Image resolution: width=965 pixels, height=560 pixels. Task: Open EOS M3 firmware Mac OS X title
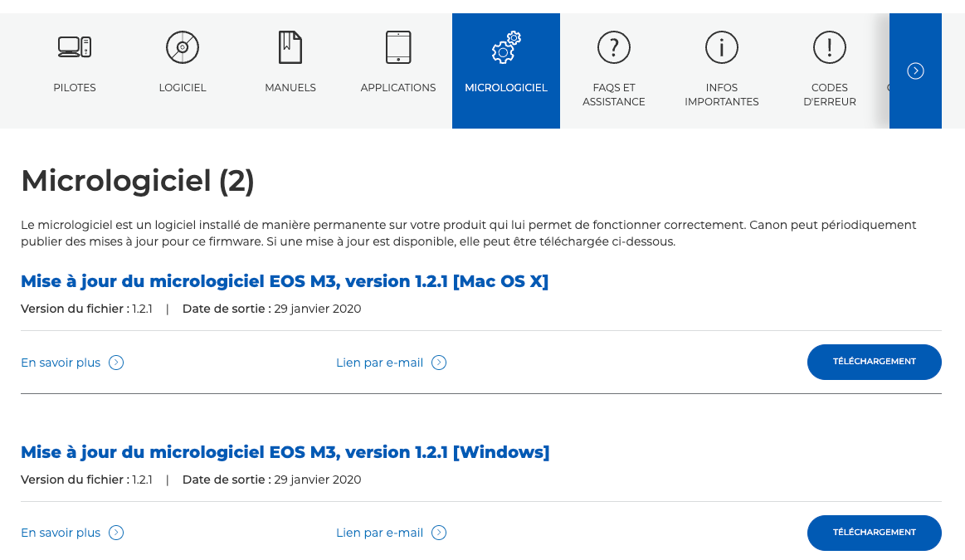[285, 282]
